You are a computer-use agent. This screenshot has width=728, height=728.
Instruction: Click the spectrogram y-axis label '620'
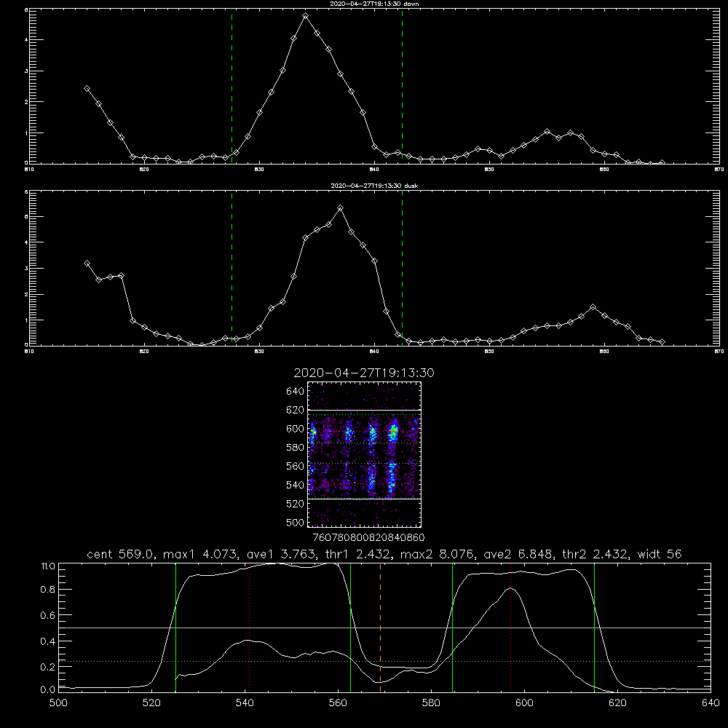pos(296,410)
